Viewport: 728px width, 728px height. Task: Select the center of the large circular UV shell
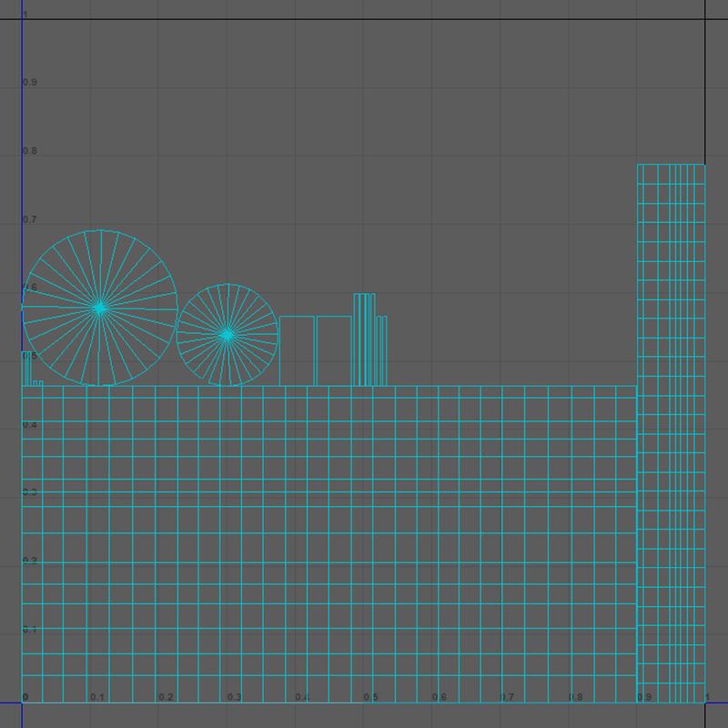[x=99, y=308]
